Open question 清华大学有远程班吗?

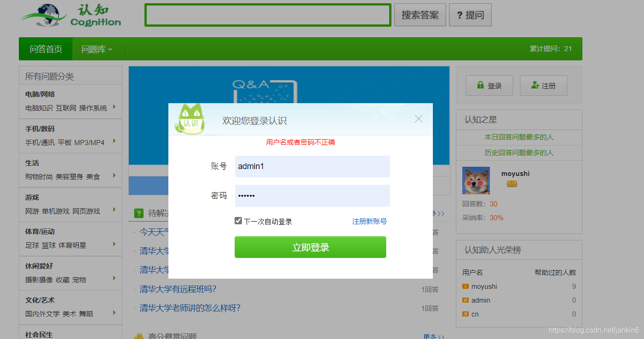[x=178, y=289]
